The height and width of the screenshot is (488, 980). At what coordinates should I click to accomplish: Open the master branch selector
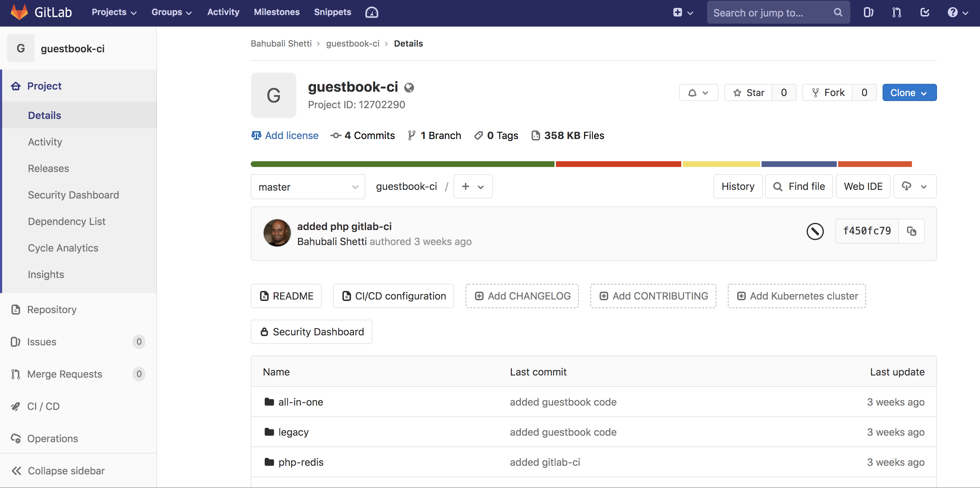click(308, 187)
